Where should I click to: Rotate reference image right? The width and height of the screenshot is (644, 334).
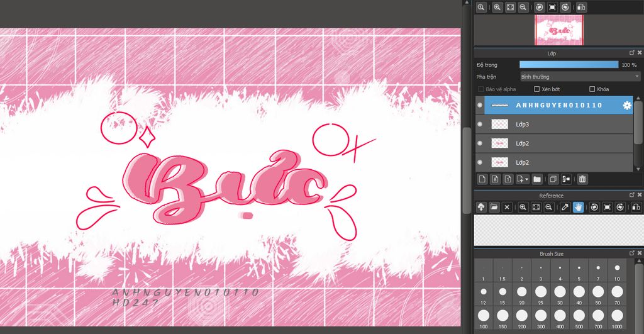tap(620, 207)
